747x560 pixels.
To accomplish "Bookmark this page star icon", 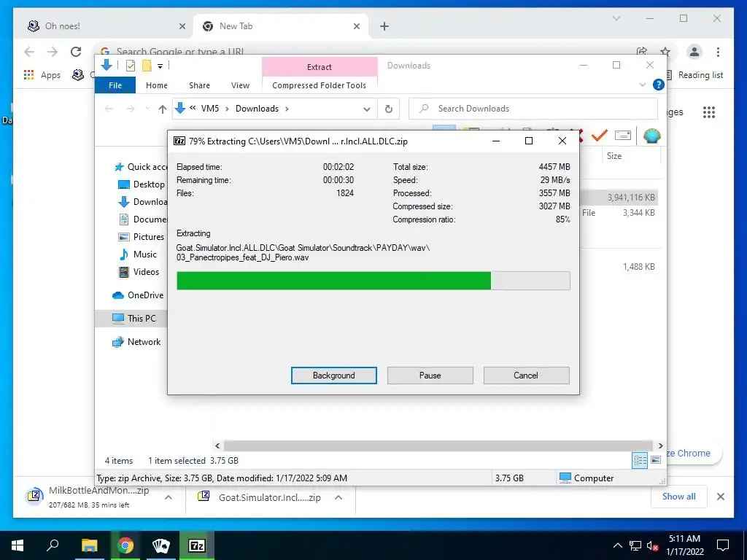I will click(665, 52).
